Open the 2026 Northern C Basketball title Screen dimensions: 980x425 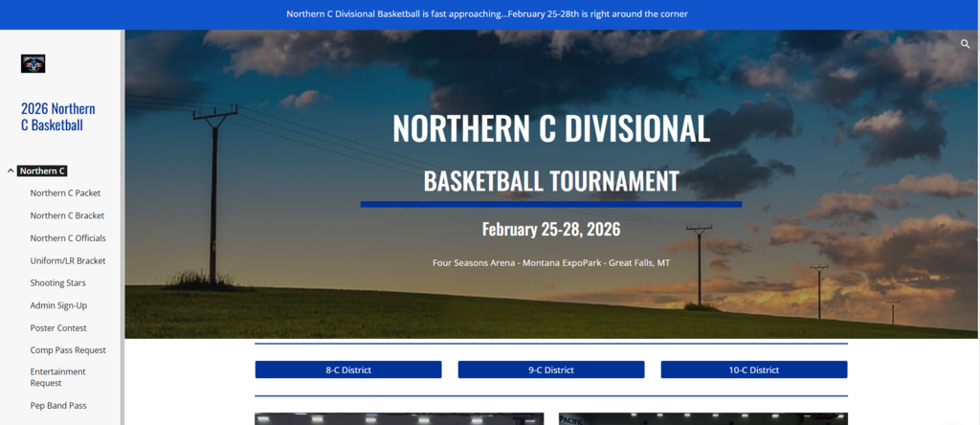(x=57, y=117)
